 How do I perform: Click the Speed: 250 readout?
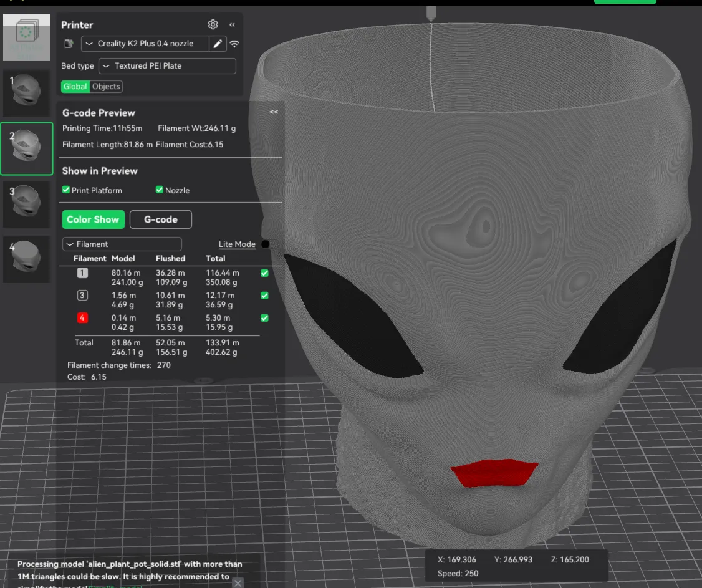pyautogui.click(x=458, y=573)
